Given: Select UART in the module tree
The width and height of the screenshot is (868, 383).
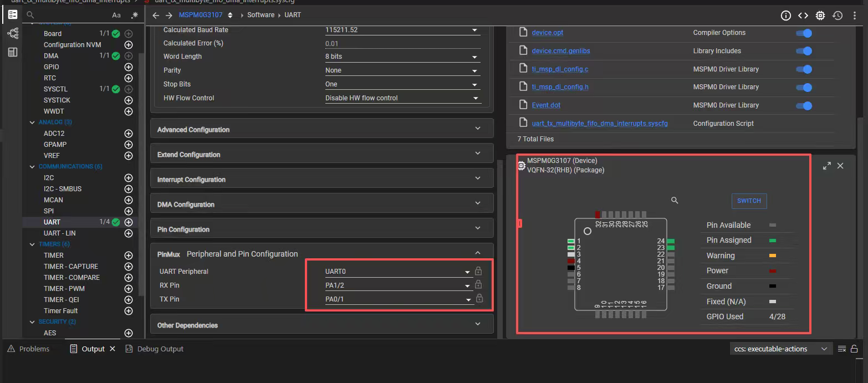Looking at the screenshot, I should point(52,222).
